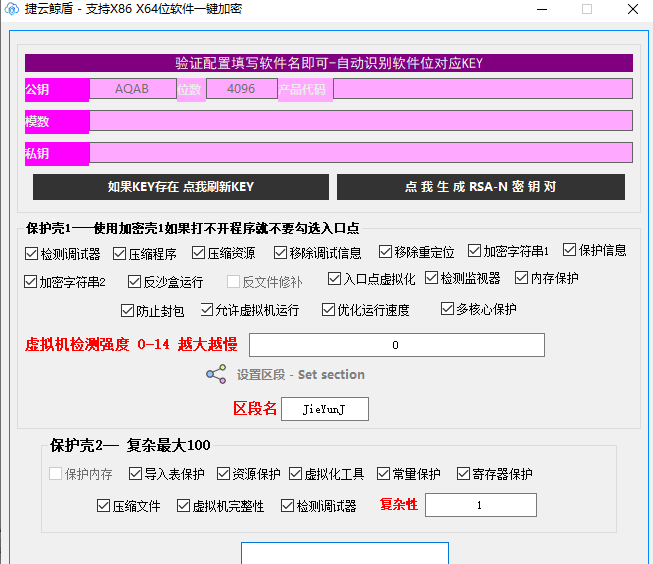
Task: Focus the 区段名 field with JieYunJ
Action: (x=325, y=409)
